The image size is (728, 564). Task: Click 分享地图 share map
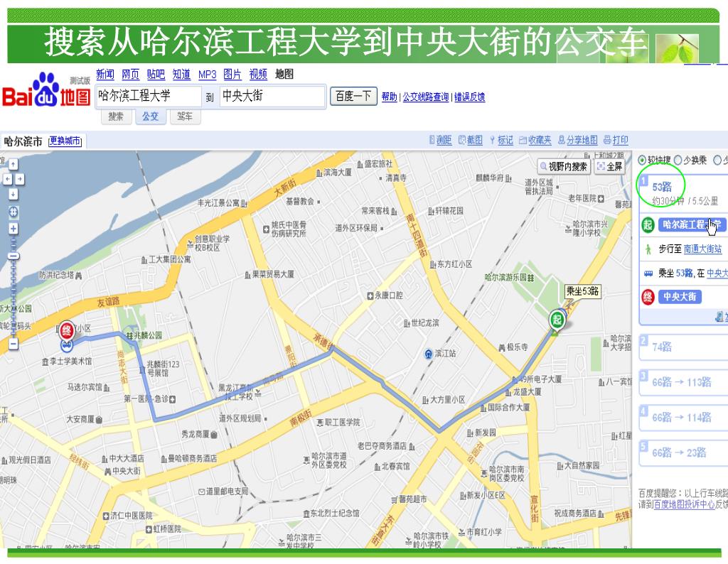(x=577, y=140)
